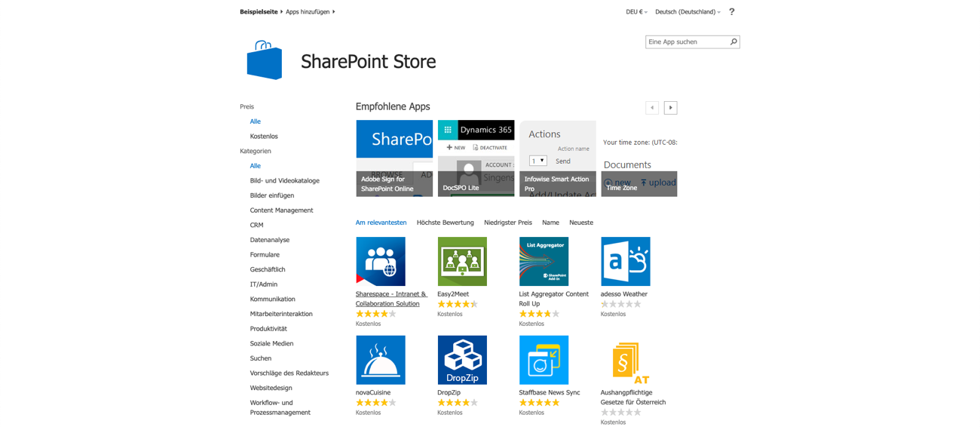Open the DropZip app icon

click(462, 360)
